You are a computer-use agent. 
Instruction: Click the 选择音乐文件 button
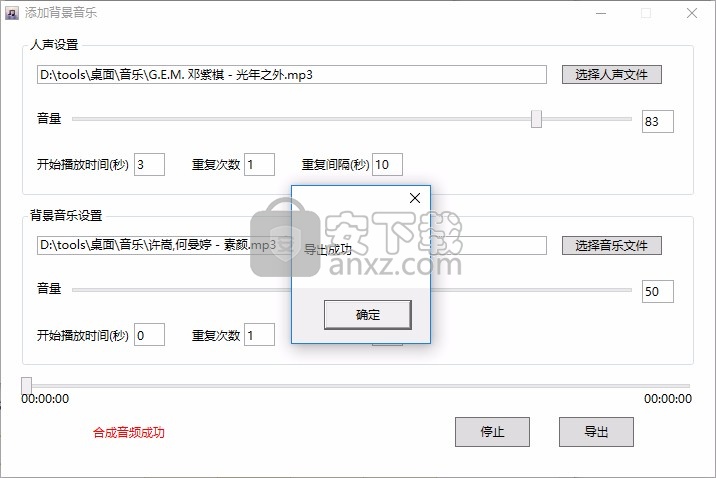point(611,246)
